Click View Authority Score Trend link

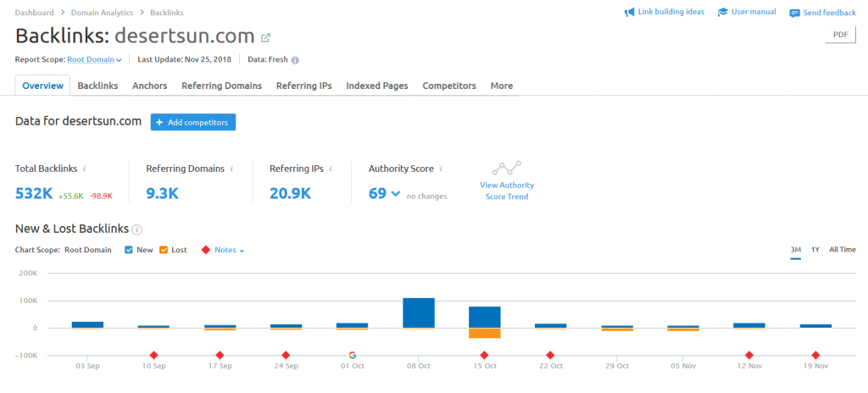point(507,191)
